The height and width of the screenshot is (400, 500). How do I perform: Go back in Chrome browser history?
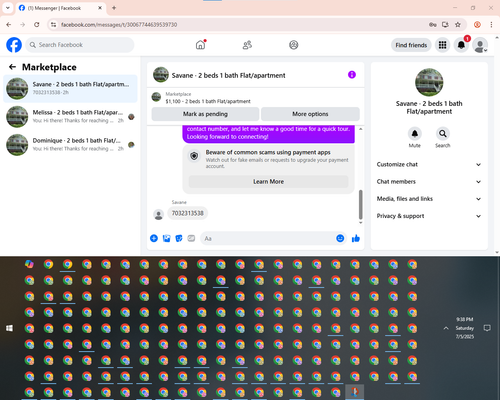9,25
